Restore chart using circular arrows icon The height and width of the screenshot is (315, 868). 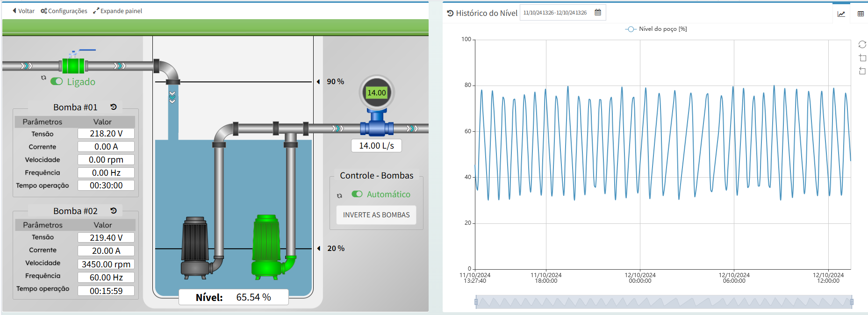click(x=862, y=44)
